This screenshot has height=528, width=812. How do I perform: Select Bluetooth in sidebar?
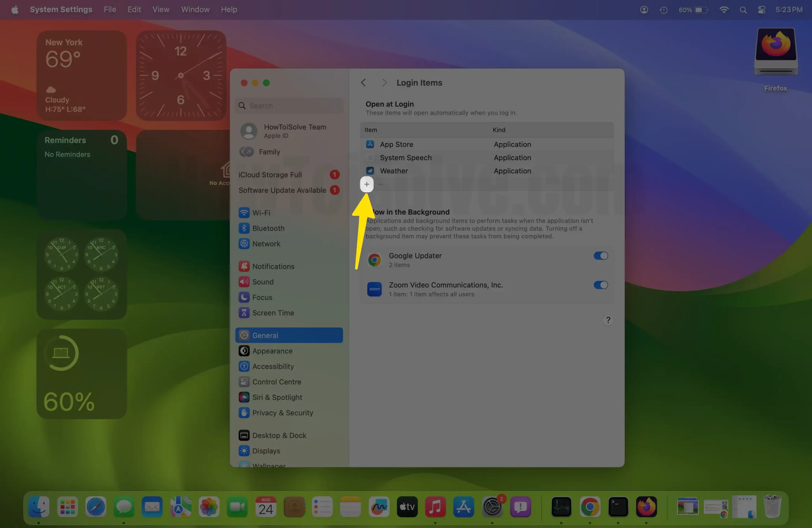[289, 228]
